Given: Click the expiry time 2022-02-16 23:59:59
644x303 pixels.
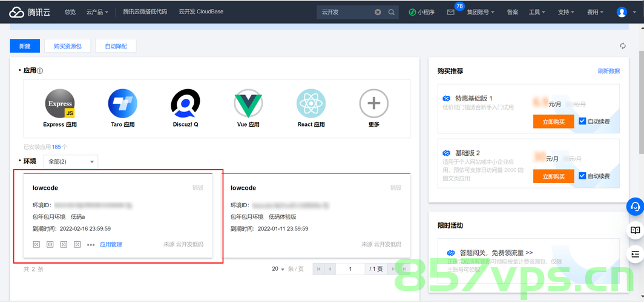Looking at the screenshot, I should 85,228.
